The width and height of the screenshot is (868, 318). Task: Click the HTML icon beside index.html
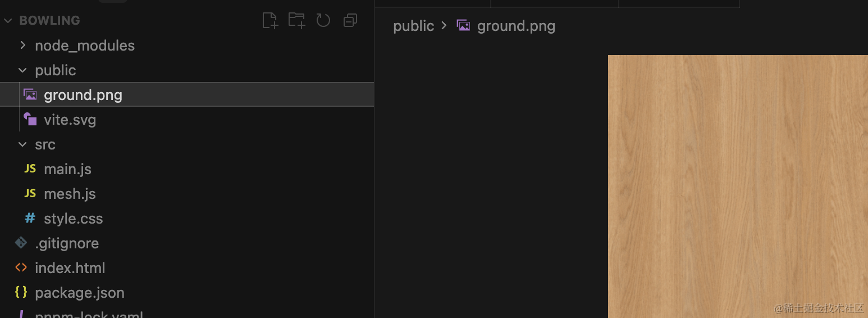tap(21, 267)
